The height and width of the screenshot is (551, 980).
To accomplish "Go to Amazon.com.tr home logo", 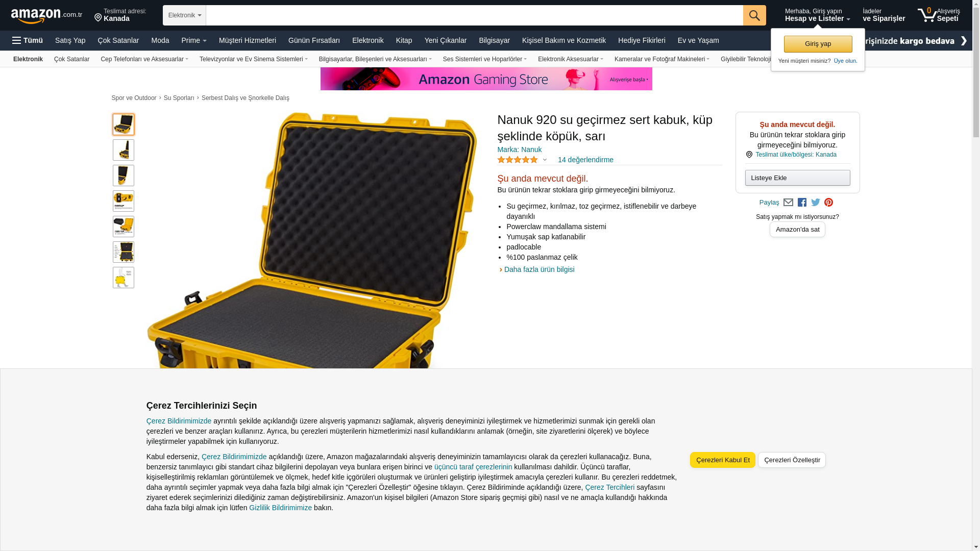I will (x=46, y=16).
